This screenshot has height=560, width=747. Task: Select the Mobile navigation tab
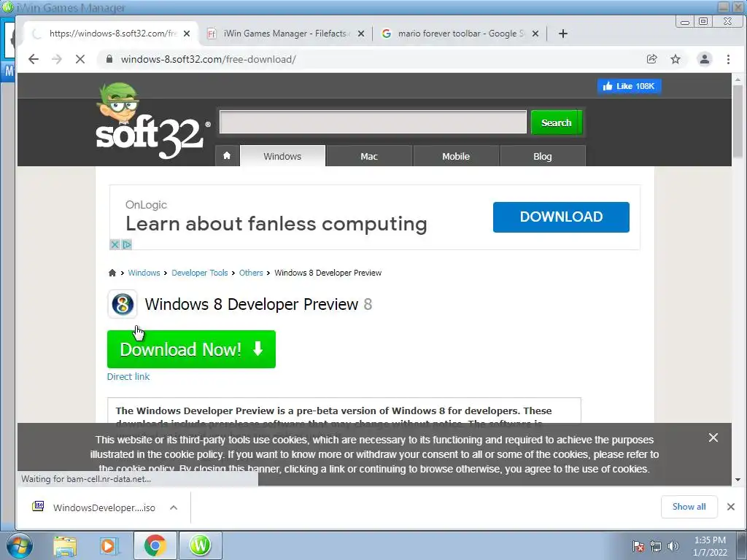pyautogui.click(x=456, y=156)
